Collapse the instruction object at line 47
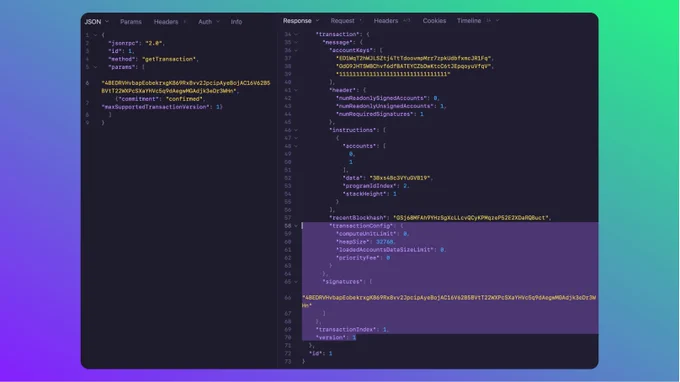 click(x=296, y=138)
